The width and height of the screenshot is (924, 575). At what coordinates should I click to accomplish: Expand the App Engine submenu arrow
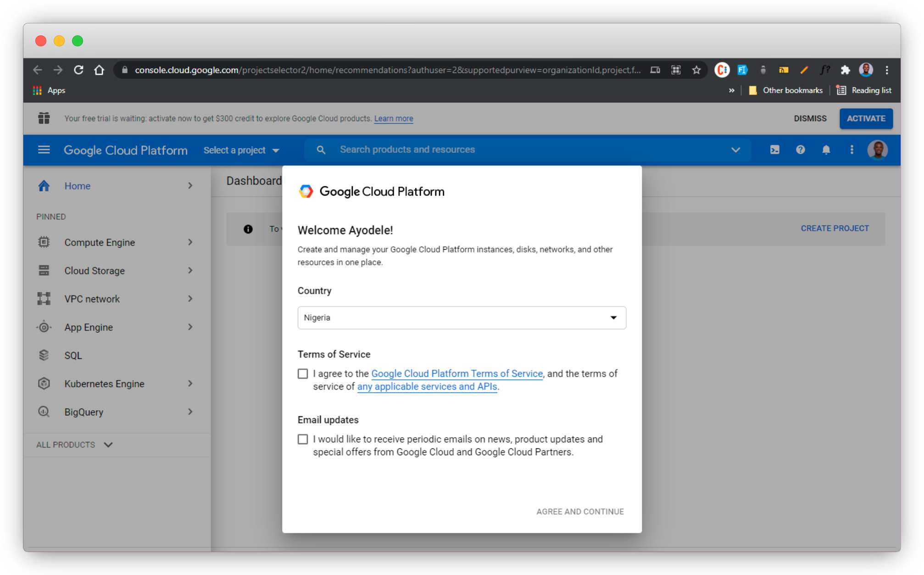click(x=190, y=327)
